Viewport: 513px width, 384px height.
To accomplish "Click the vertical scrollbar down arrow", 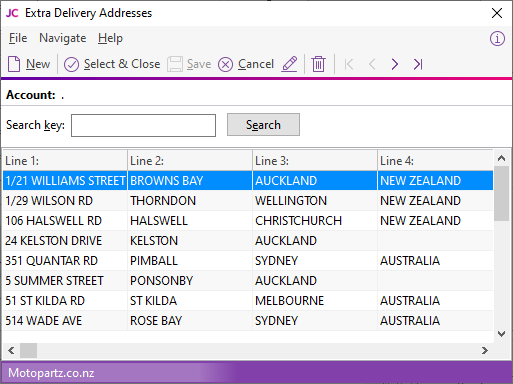I will coord(501,333).
